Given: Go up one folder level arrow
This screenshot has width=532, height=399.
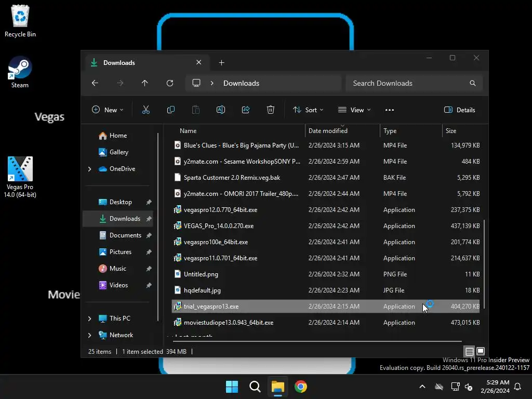Looking at the screenshot, I should [145, 83].
